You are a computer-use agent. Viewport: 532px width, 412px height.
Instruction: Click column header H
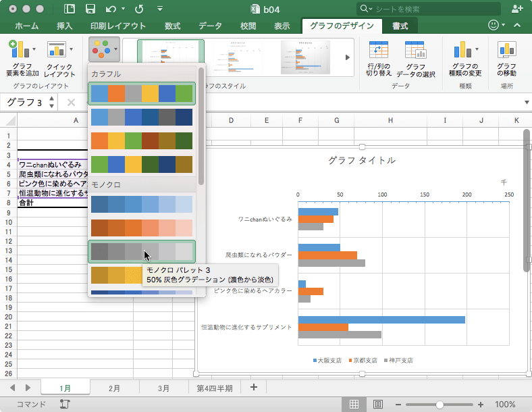tap(390, 120)
